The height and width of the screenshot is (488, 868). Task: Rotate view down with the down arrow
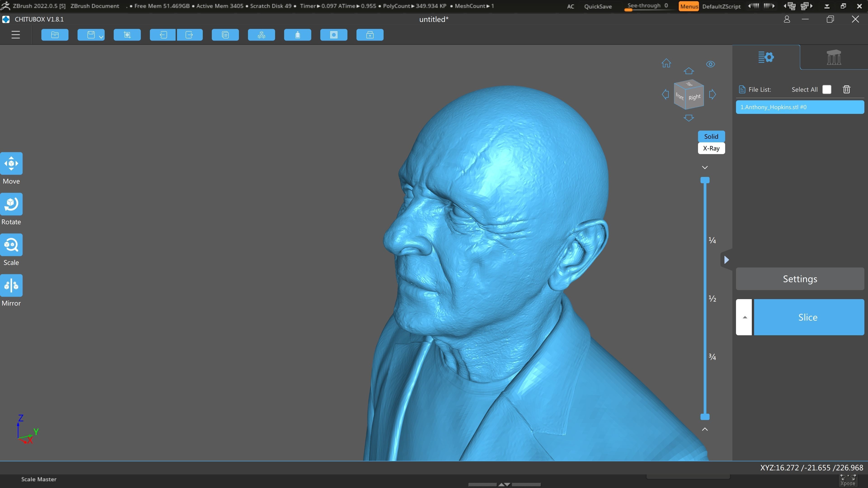(x=689, y=118)
